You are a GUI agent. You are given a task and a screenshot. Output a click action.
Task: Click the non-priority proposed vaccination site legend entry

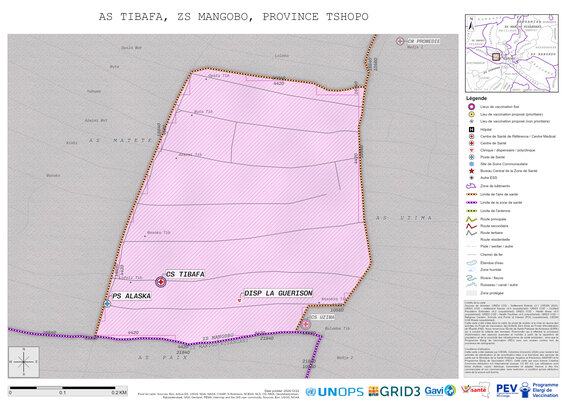click(509, 121)
